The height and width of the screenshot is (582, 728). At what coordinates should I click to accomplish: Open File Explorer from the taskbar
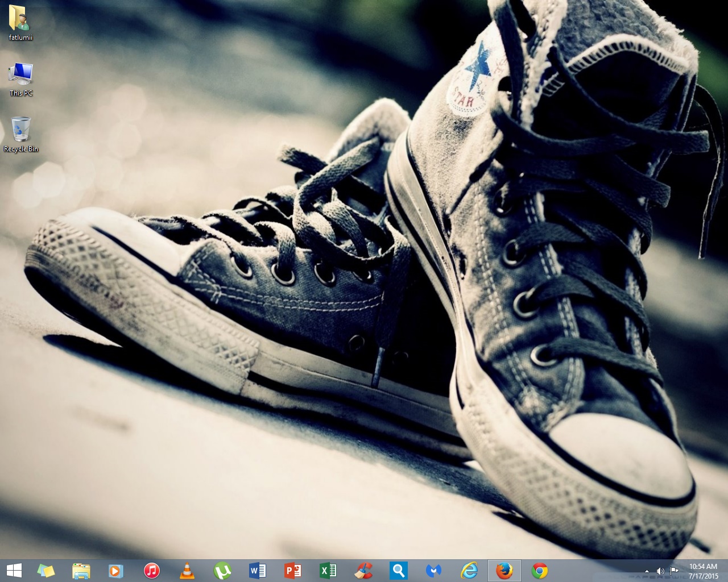pyautogui.click(x=81, y=570)
